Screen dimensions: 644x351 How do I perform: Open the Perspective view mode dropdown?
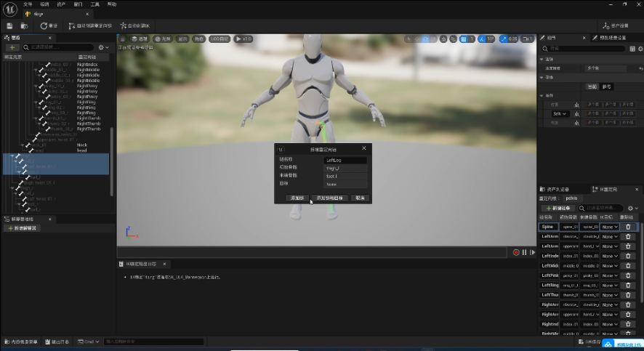pyautogui.click(x=140, y=39)
